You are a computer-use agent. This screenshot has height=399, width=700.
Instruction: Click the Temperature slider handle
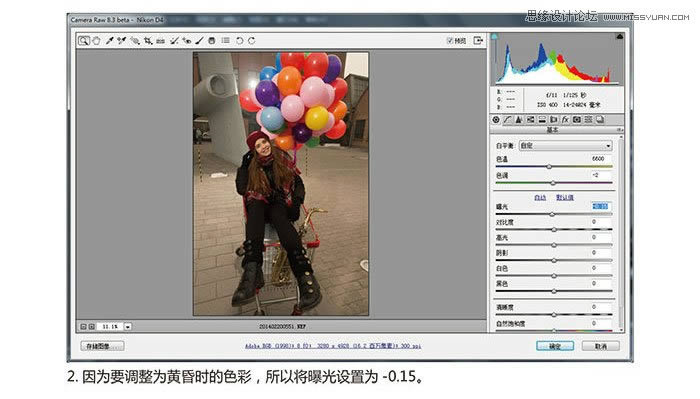coord(549,166)
